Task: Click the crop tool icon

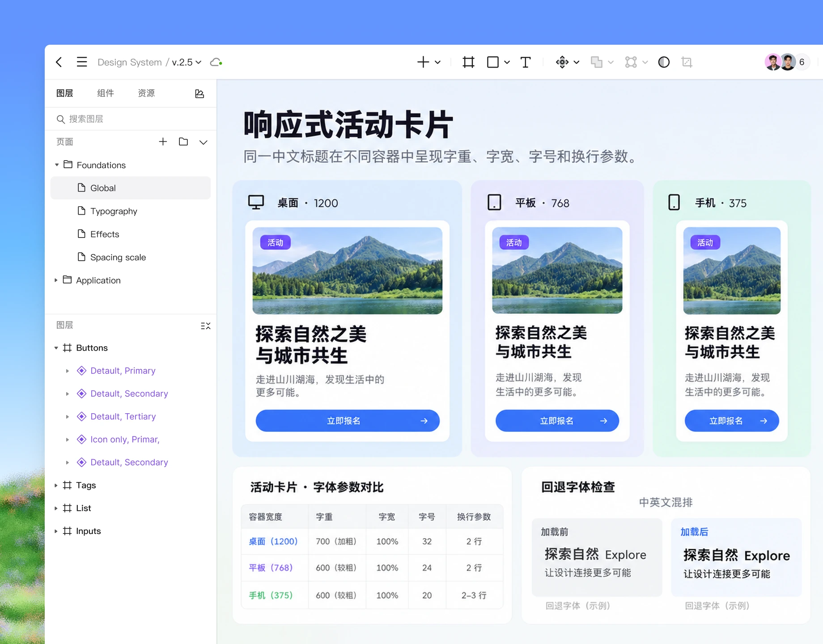Action: (x=687, y=62)
